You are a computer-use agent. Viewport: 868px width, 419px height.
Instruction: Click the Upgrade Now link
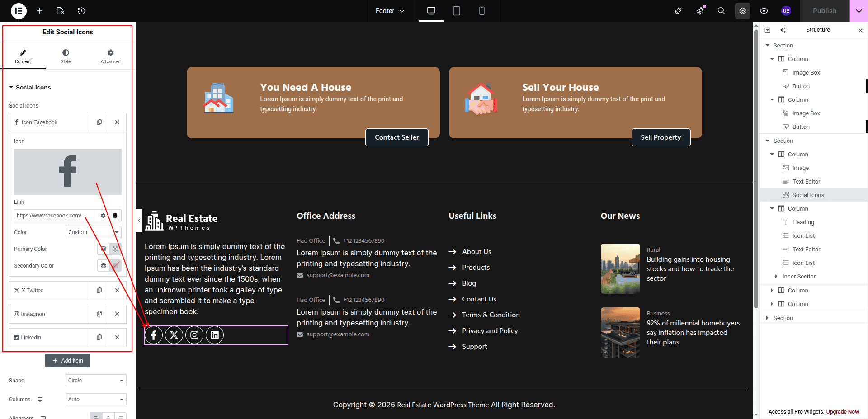click(x=842, y=412)
